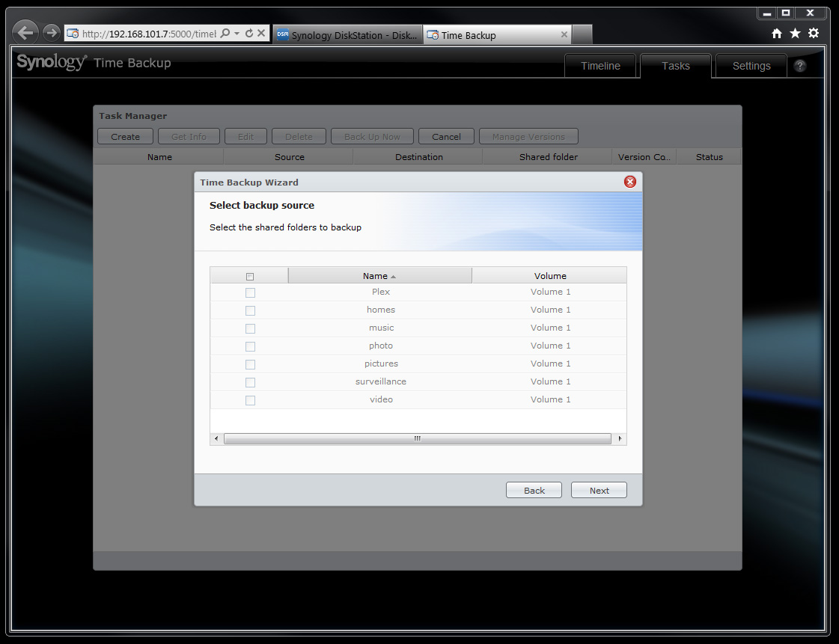839x644 pixels.
Task: Open the Timeline tab
Action: click(600, 66)
